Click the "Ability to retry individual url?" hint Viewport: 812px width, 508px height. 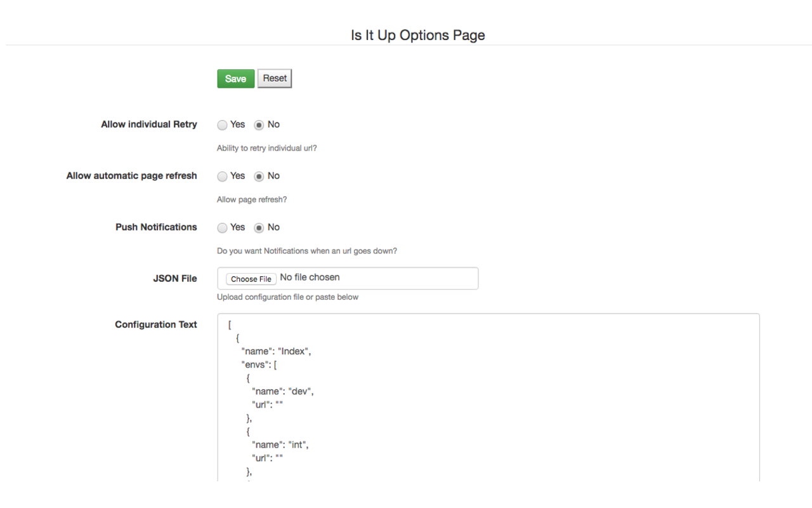[266, 149]
